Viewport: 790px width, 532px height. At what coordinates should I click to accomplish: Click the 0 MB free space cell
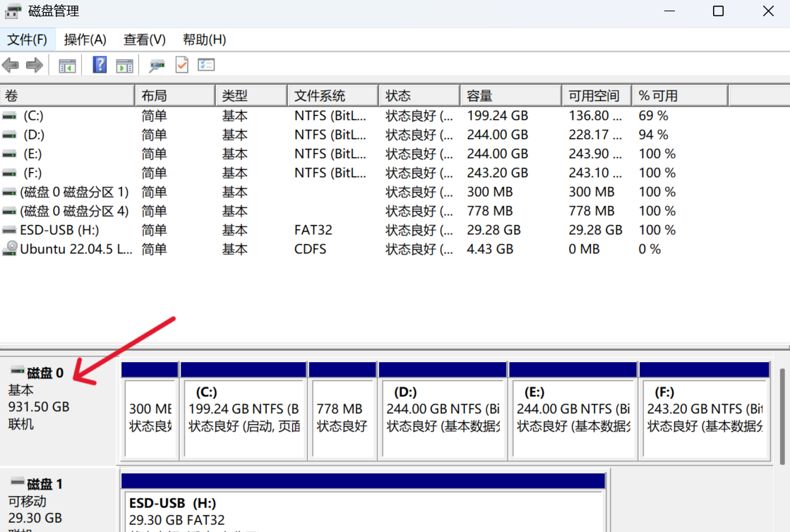coord(584,249)
